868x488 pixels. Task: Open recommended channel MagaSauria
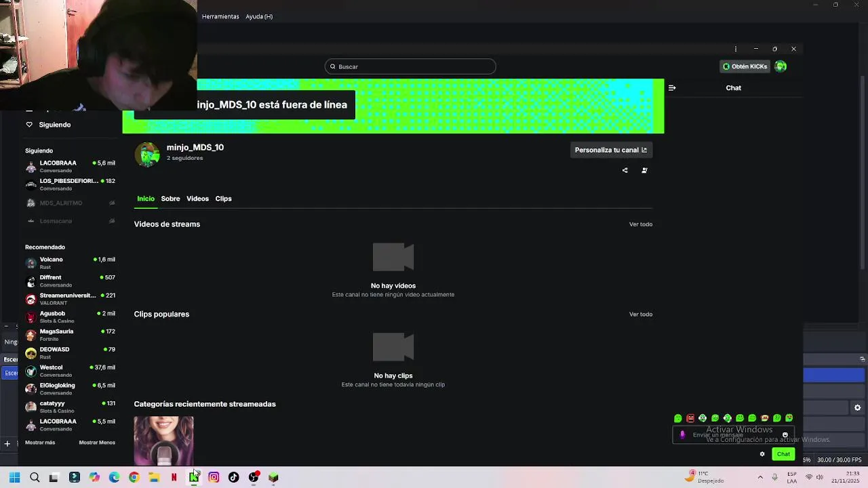pyautogui.click(x=70, y=335)
